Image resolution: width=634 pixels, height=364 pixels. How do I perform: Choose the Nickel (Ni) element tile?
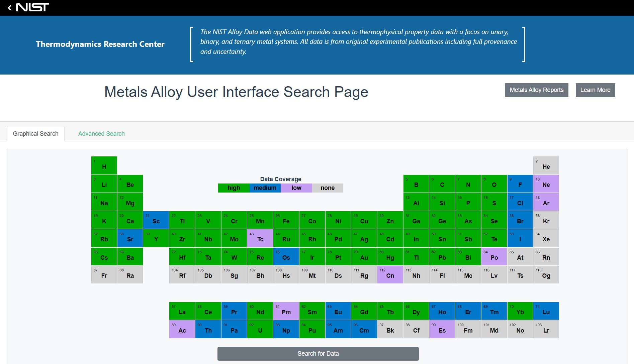tap(338, 220)
